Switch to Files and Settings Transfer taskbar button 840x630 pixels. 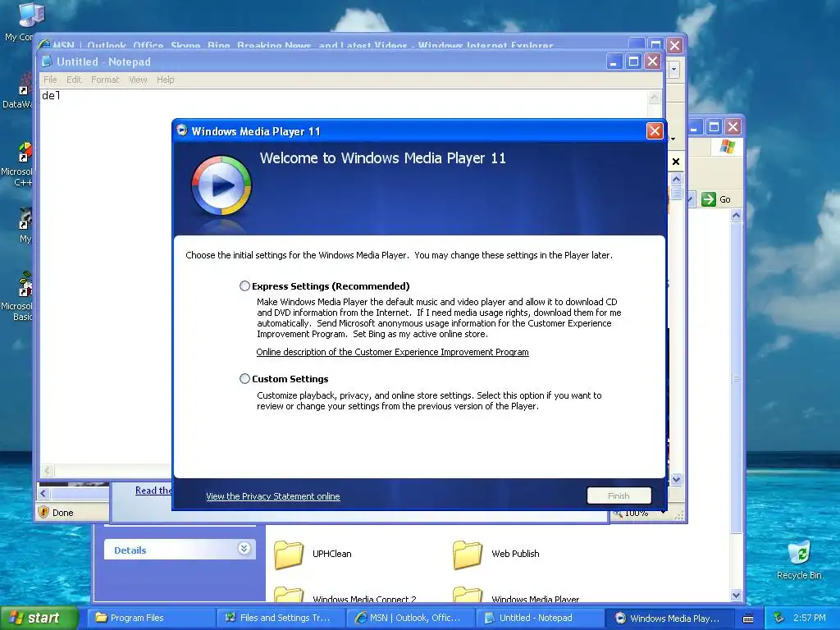[281, 618]
